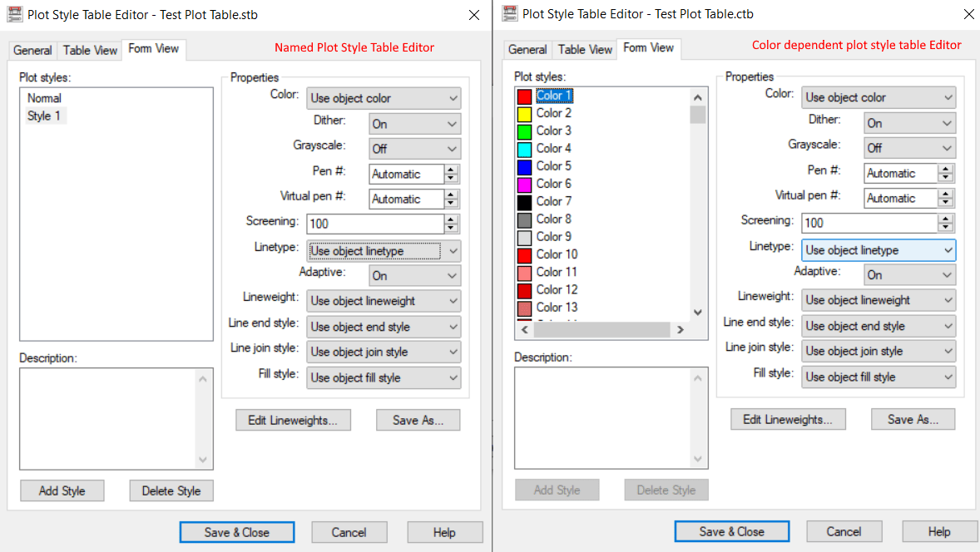Select the magenta Color 6 swatch
The height and width of the screenshot is (552, 980).
[524, 185]
